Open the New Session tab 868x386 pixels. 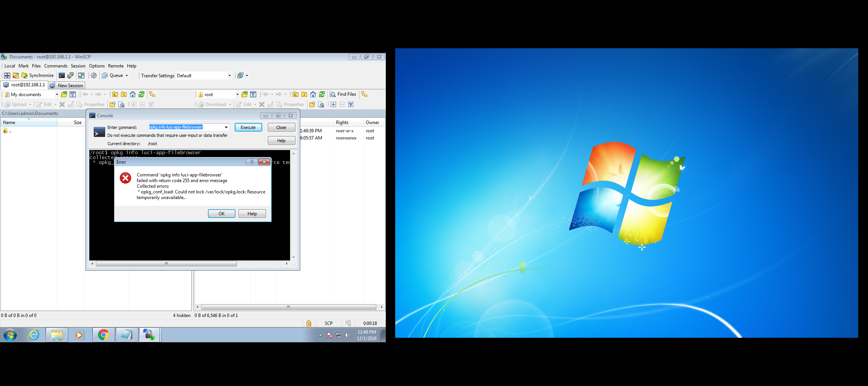(66, 86)
